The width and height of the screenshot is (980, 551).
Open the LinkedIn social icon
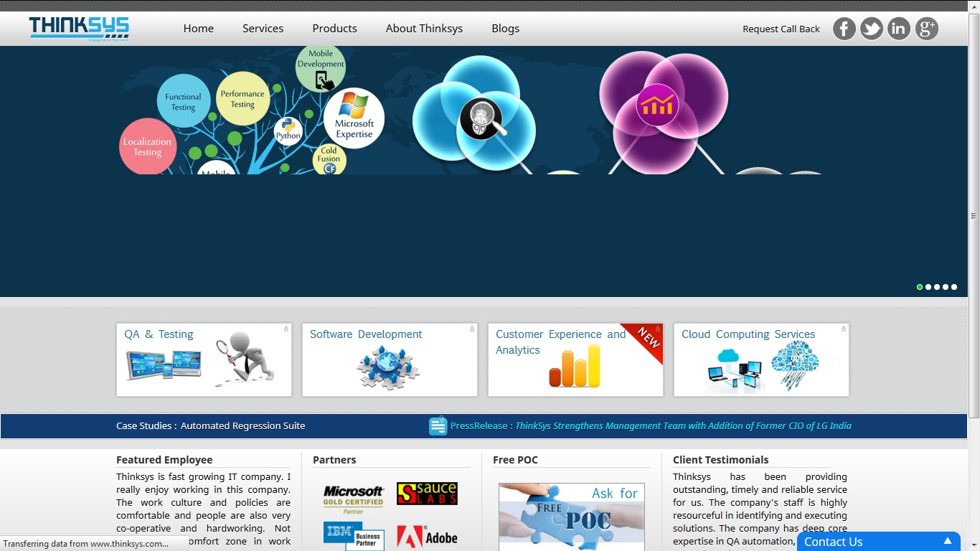[899, 29]
